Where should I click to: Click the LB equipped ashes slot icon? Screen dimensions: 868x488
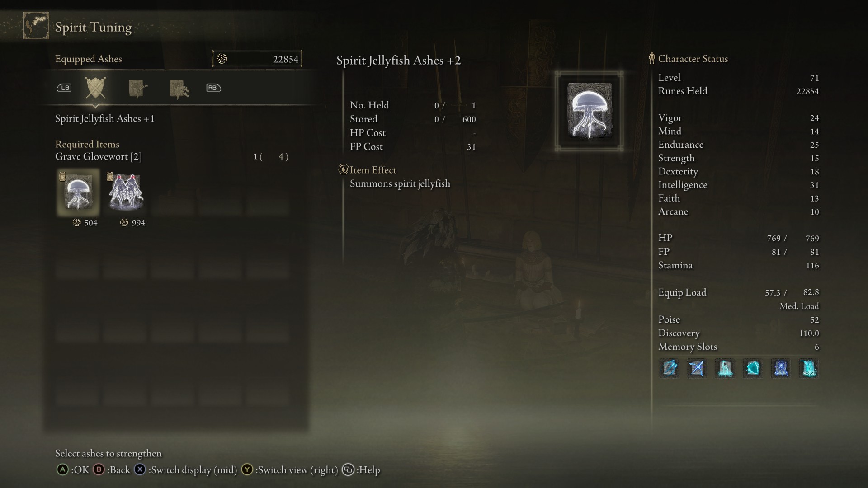coord(95,88)
